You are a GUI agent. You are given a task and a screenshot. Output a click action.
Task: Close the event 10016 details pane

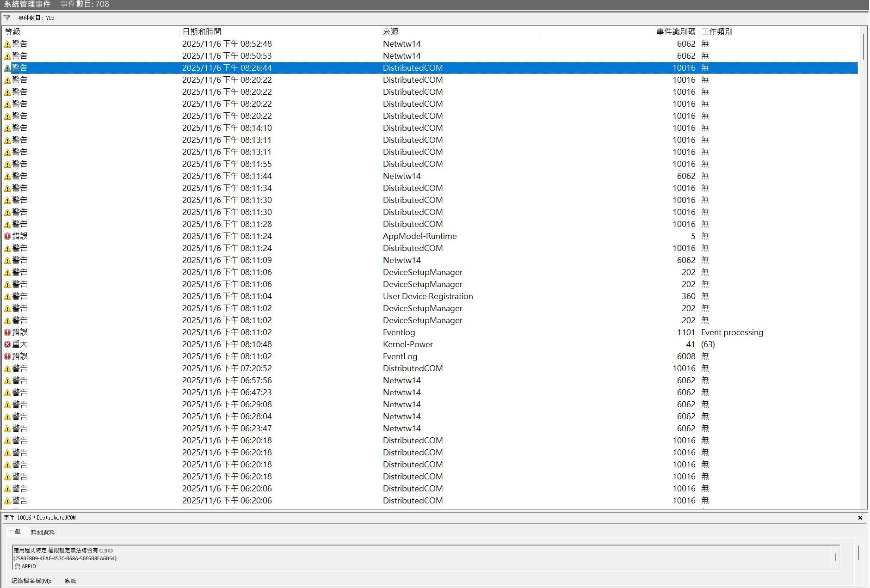click(x=860, y=518)
